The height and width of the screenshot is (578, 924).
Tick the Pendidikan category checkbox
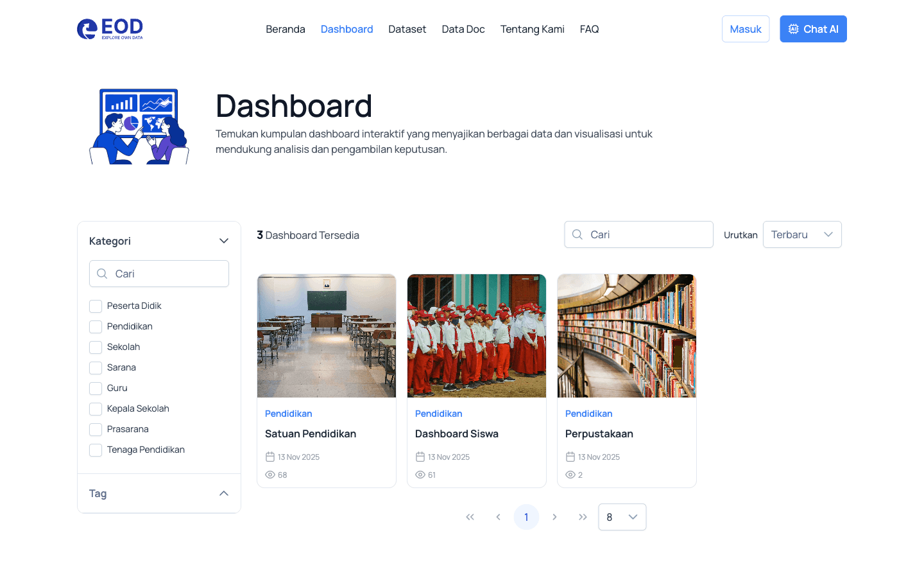click(96, 327)
